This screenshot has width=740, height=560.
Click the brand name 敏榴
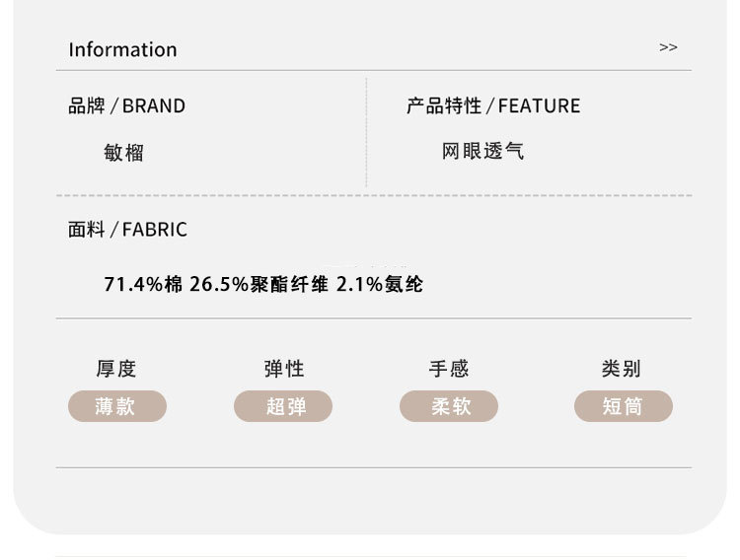[123, 153]
